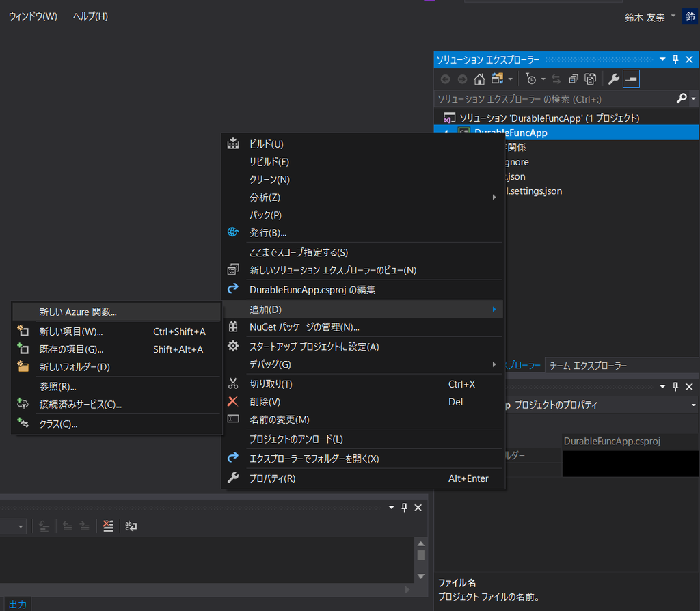The height and width of the screenshot is (611, 700).
Task: Toggle word wrap in Output panel
Action: (131, 526)
